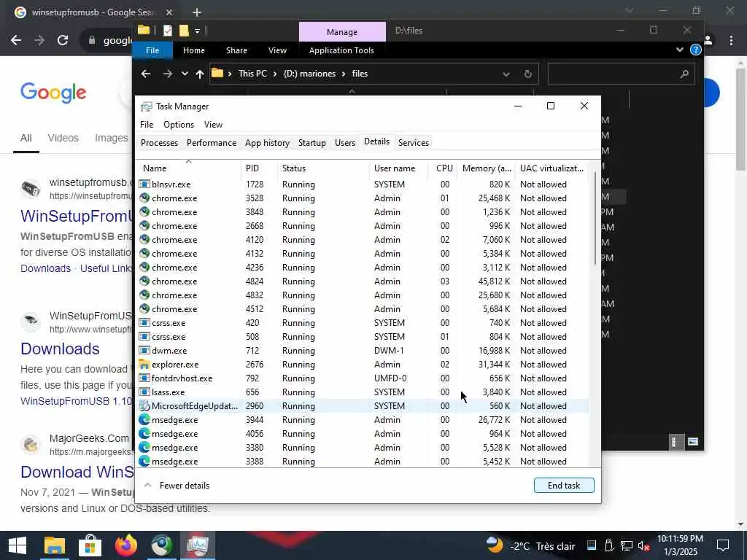Screen dimensions: 747x560
Task: Click the Manage contextual tab in Explorer
Action: (x=342, y=32)
